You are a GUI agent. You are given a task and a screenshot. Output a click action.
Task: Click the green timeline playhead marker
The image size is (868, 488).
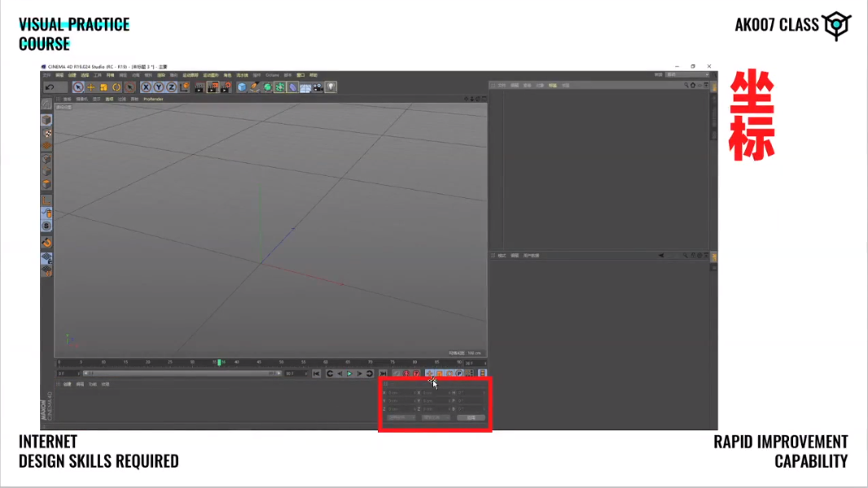(x=219, y=363)
